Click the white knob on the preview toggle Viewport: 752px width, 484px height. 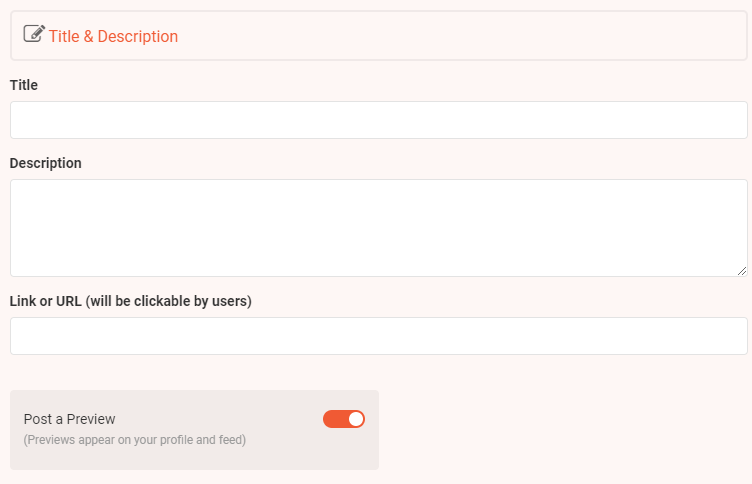click(x=356, y=419)
